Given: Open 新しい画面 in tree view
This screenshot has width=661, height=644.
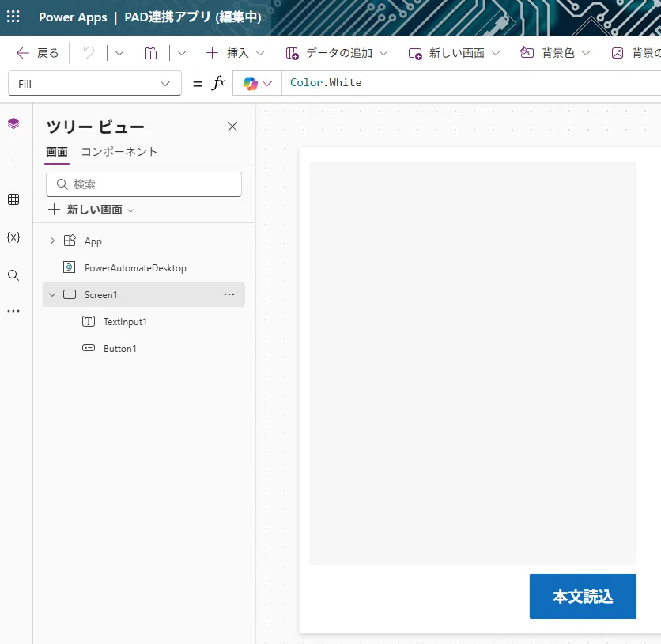Looking at the screenshot, I should tap(91, 210).
